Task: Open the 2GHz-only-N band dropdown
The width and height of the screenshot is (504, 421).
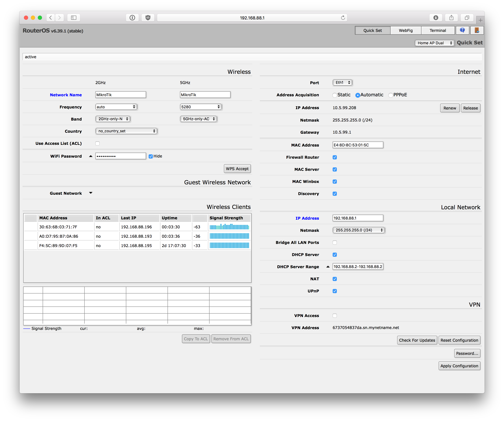Action: click(113, 119)
